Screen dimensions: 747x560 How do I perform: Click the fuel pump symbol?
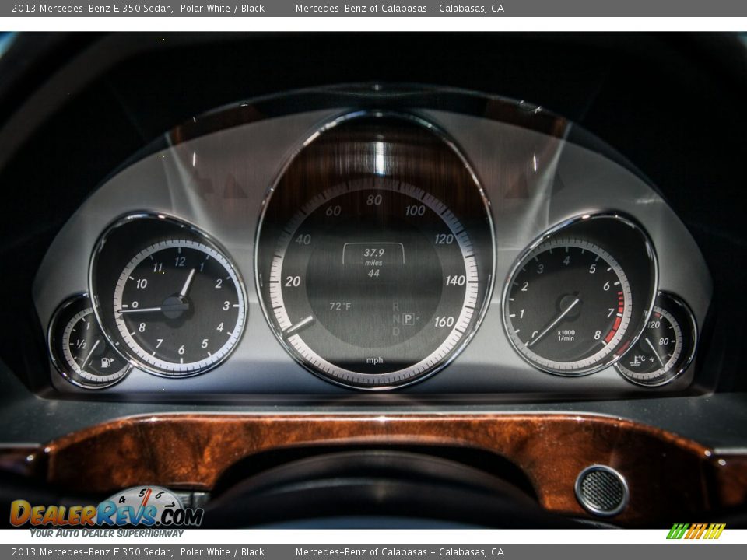(107, 362)
